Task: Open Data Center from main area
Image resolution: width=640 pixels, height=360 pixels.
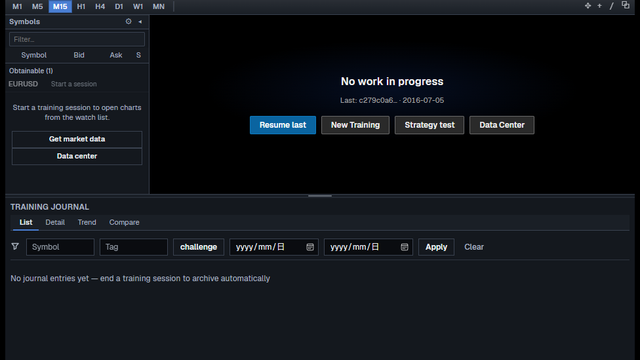Action: [502, 125]
